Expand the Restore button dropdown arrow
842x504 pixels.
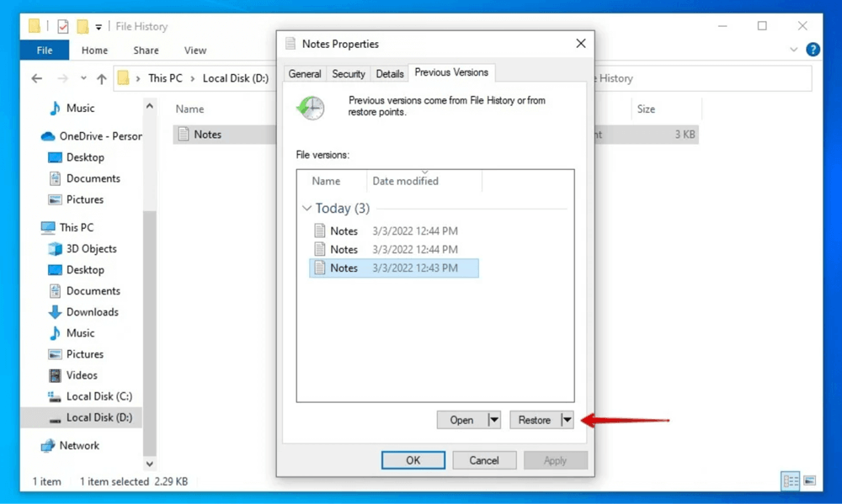pyautogui.click(x=567, y=419)
